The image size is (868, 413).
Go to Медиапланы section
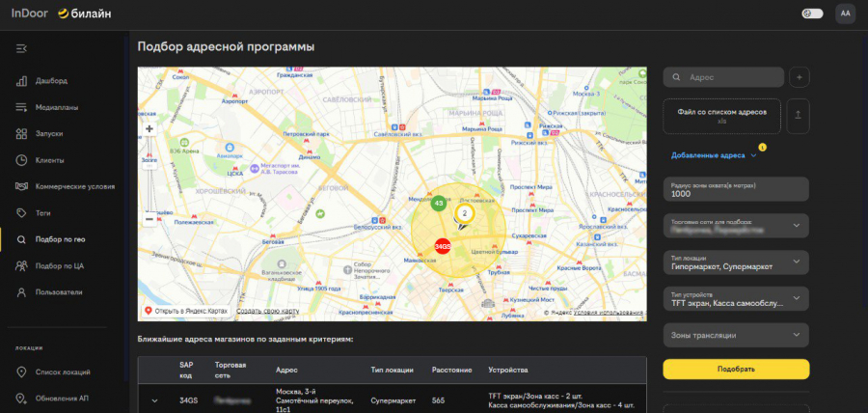pyautogui.click(x=56, y=107)
